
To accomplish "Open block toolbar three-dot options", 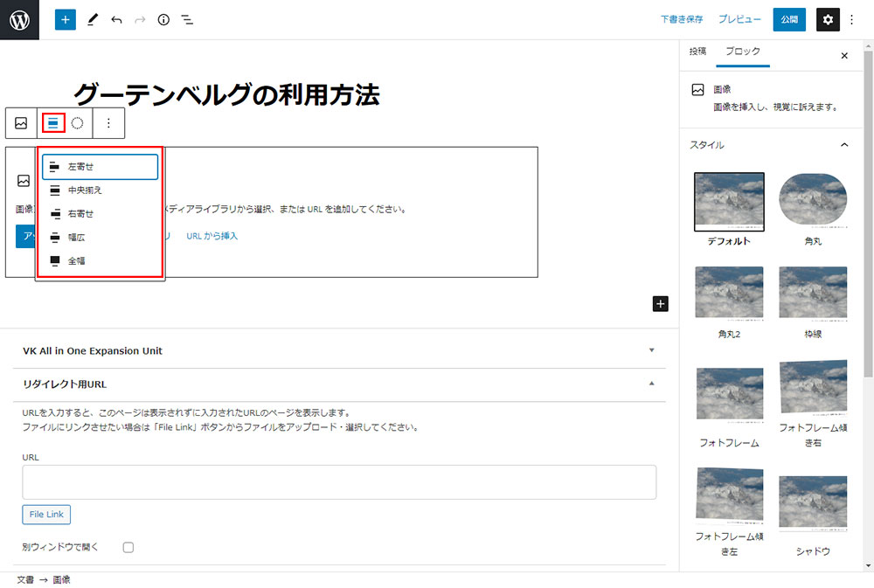I will point(108,123).
